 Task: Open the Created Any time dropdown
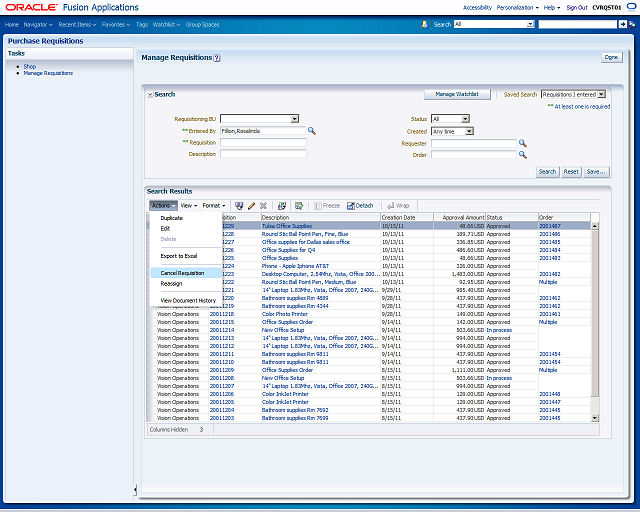(x=469, y=131)
